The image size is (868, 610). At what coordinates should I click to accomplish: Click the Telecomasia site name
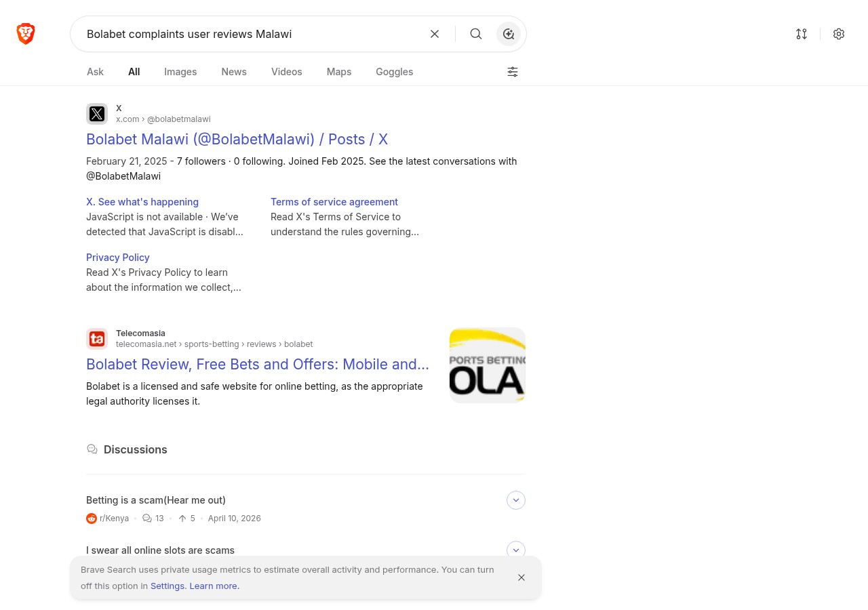(x=140, y=333)
